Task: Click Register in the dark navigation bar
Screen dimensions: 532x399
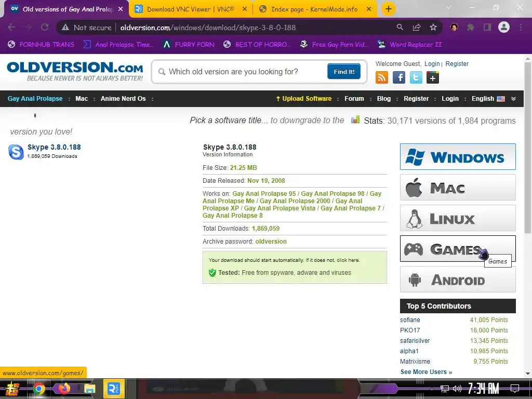Action: tap(416, 98)
